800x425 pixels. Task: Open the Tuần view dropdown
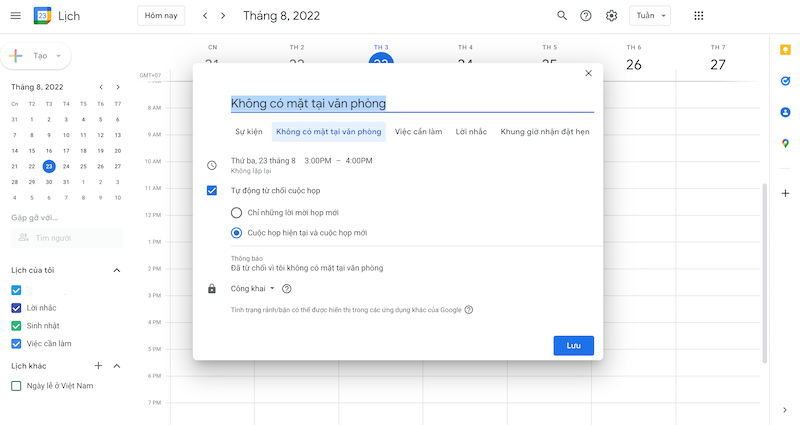pyautogui.click(x=650, y=16)
